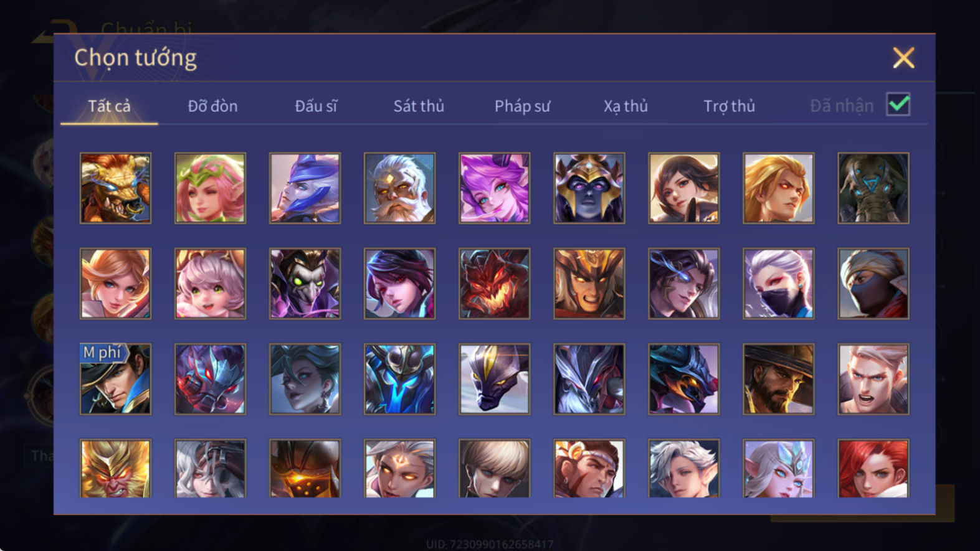Choose the purple-haired girl hero portrait
Image resolution: width=980 pixels, height=551 pixels.
click(494, 188)
